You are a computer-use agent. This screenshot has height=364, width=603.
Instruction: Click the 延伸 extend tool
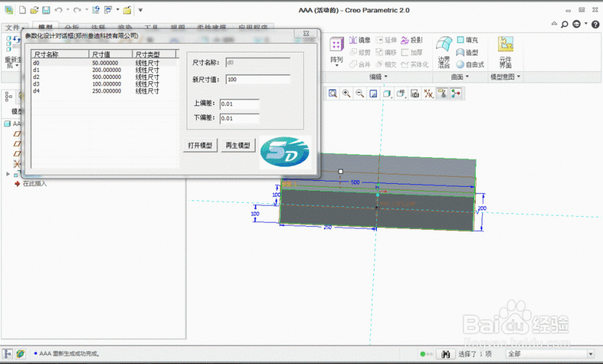pyautogui.click(x=386, y=40)
